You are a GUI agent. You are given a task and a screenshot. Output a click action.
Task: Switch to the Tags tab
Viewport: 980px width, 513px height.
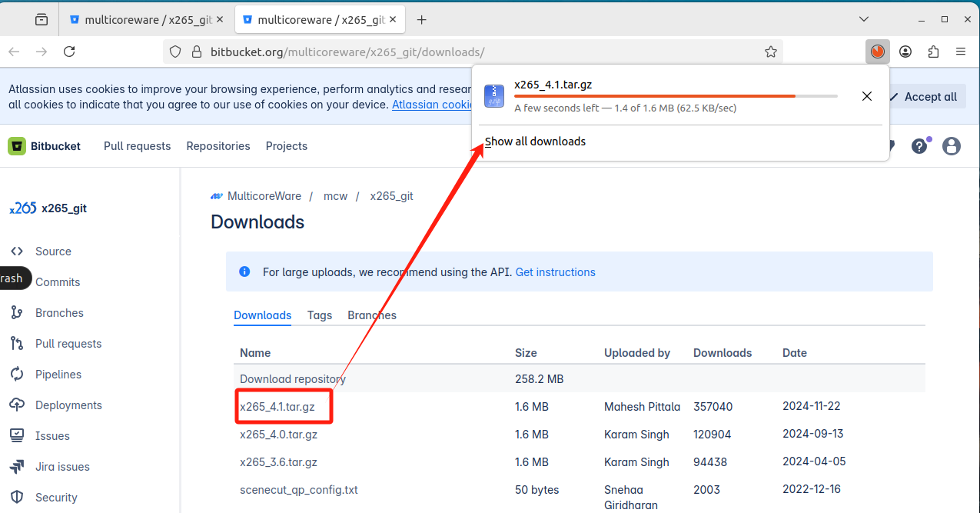click(320, 315)
